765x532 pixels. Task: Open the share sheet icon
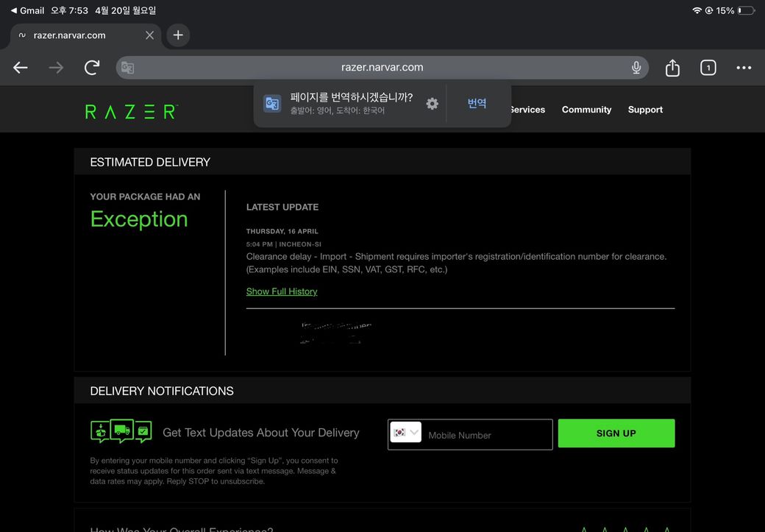[672, 68]
